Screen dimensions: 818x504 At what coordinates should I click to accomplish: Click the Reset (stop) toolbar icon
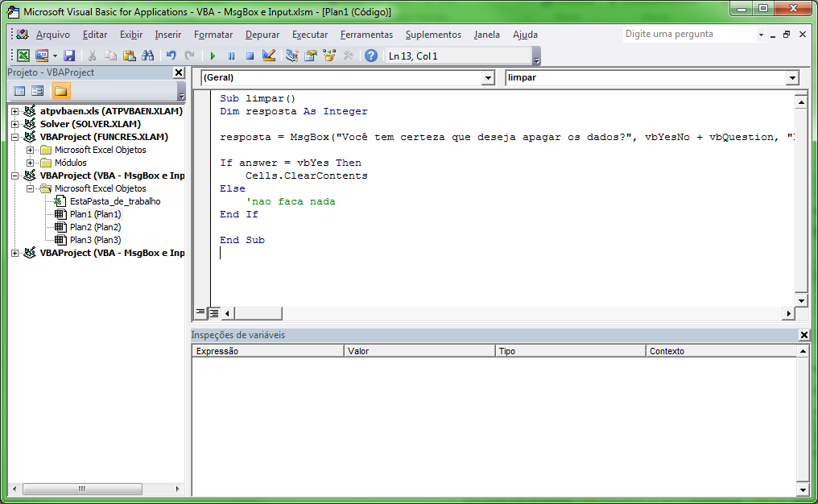pos(250,56)
